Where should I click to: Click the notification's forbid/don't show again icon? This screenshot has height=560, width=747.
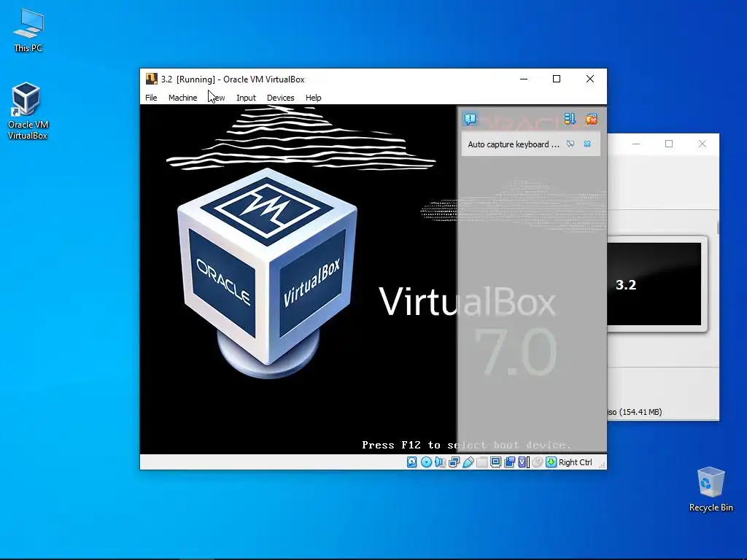570,144
